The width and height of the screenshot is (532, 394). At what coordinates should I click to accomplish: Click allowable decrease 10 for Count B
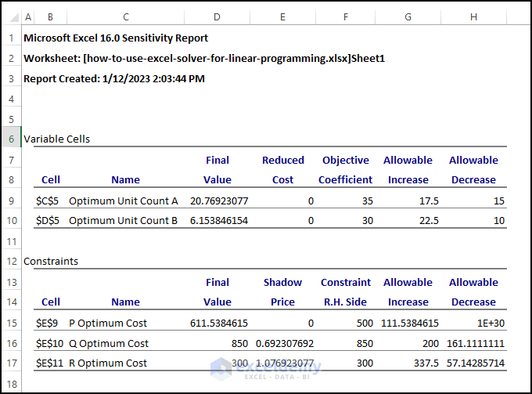(x=499, y=220)
